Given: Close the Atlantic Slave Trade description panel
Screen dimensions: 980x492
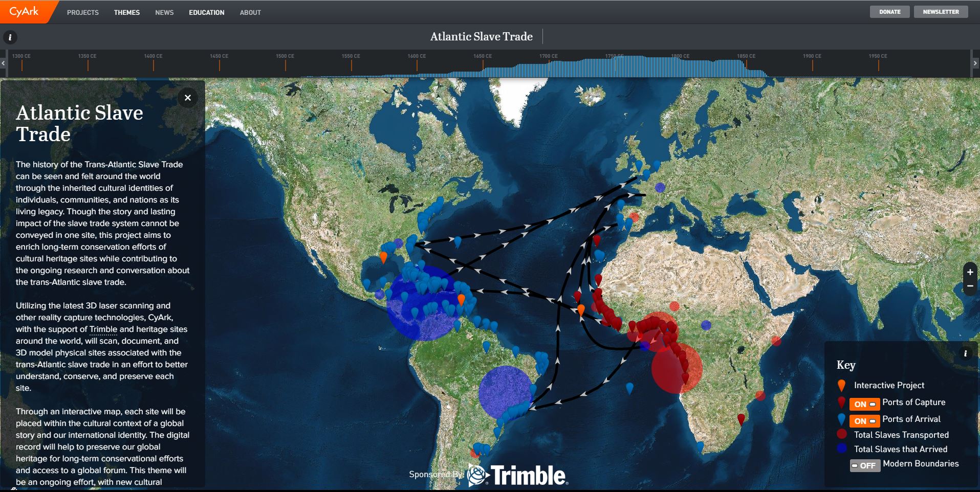Looking at the screenshot, I should 188,98.
